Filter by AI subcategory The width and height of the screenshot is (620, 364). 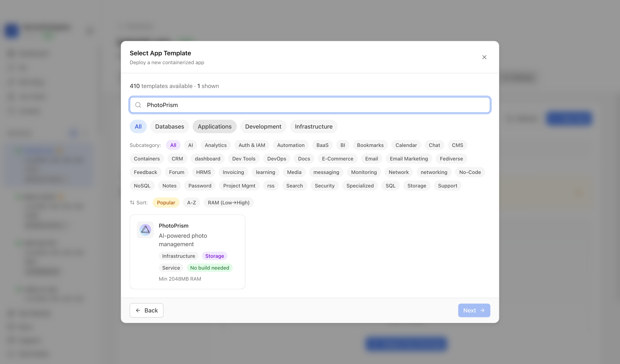coord(190,145)
